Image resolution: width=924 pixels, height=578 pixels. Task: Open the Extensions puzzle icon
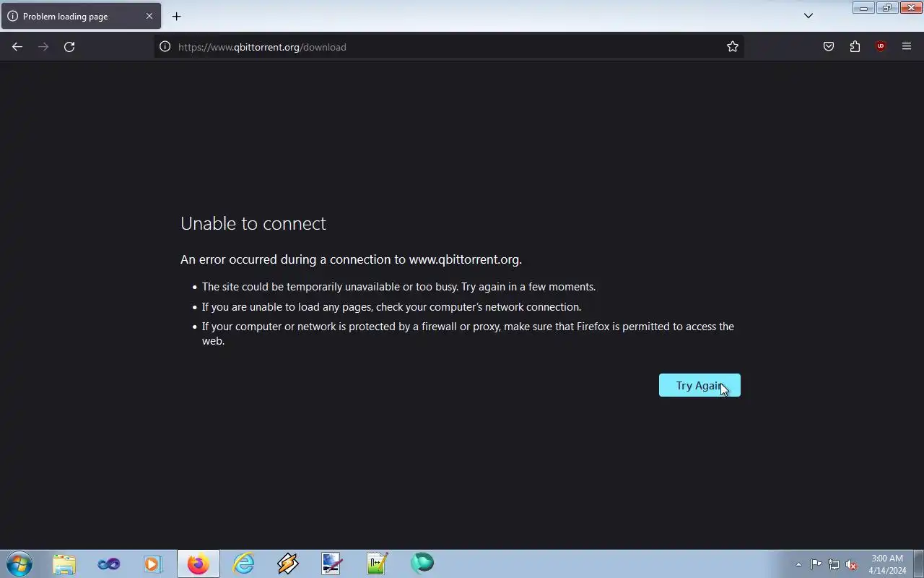pyautogui.click(x=855, y=47)
